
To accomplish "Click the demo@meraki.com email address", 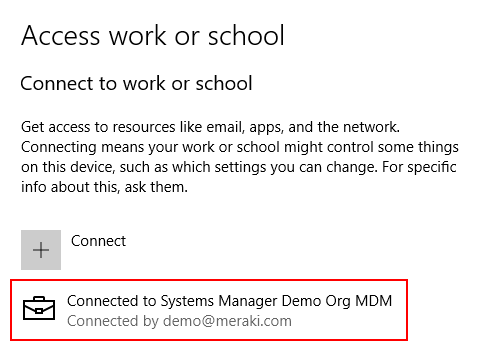I will pos(227,321).
